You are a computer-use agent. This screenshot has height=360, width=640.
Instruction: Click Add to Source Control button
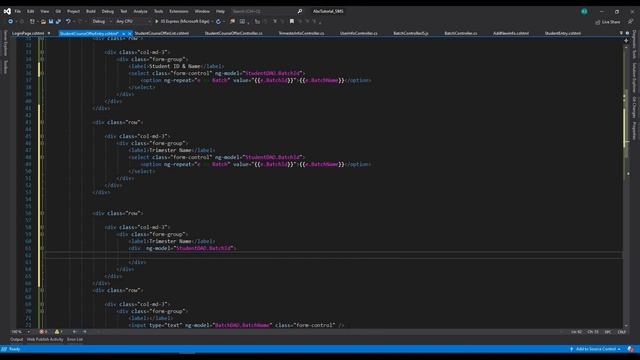tap(596, 349)
